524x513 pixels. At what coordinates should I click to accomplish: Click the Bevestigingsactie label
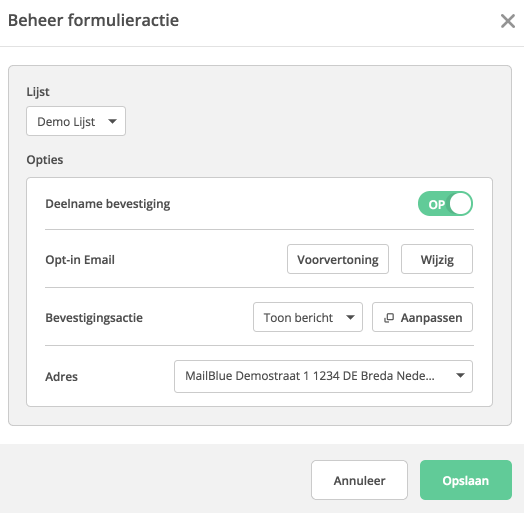[x=94, y=318]
